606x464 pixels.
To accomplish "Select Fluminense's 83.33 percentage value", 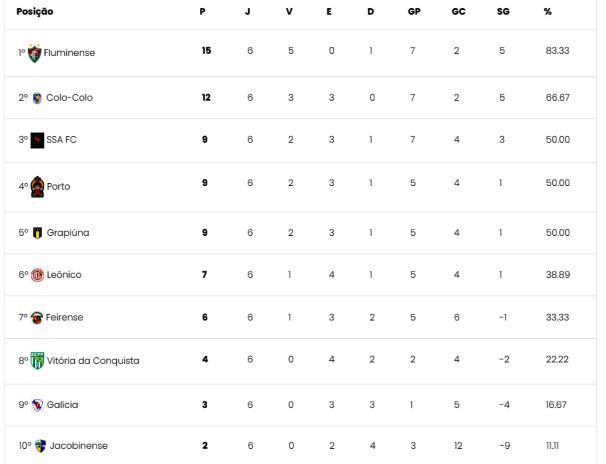I will click(557, 51).
